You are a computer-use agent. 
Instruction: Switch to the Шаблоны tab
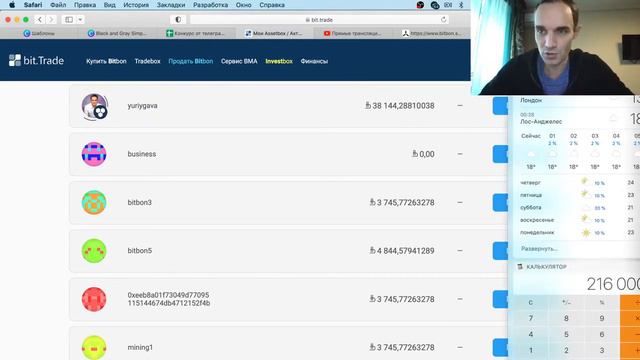tap(39, 33)
